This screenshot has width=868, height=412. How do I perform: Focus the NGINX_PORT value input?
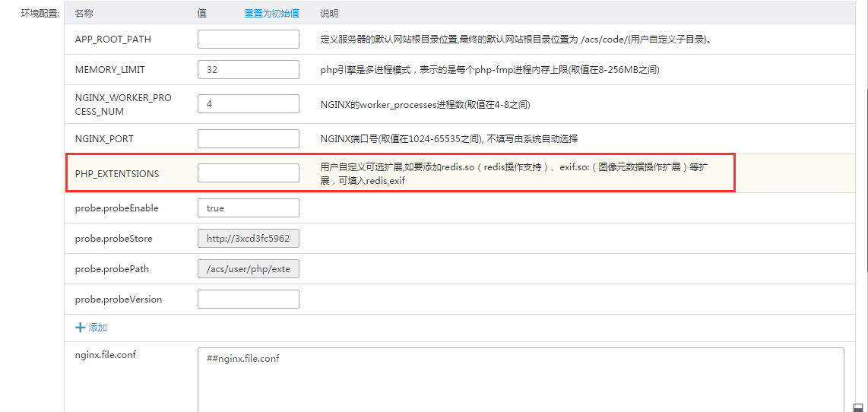[249, 138]
